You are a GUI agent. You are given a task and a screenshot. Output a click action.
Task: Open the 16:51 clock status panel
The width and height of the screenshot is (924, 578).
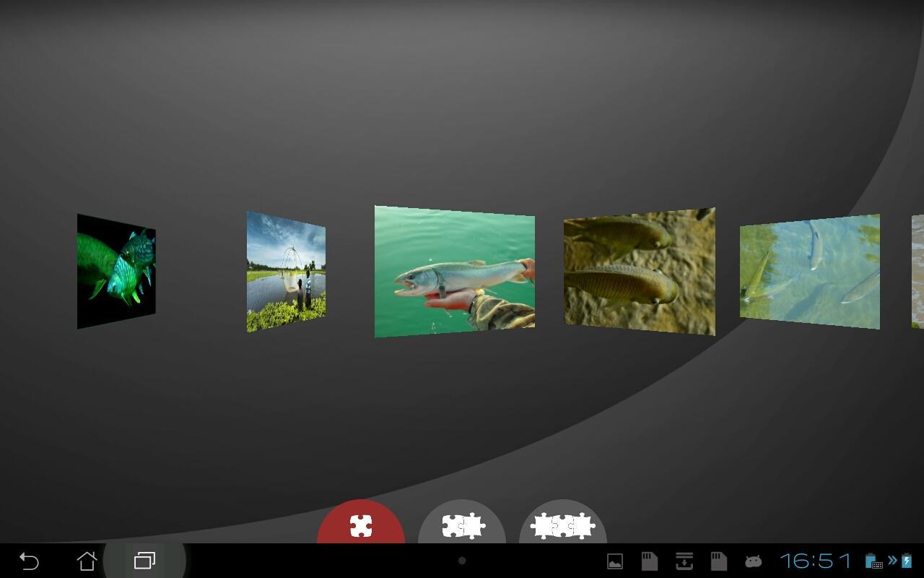tap(816, 561)
